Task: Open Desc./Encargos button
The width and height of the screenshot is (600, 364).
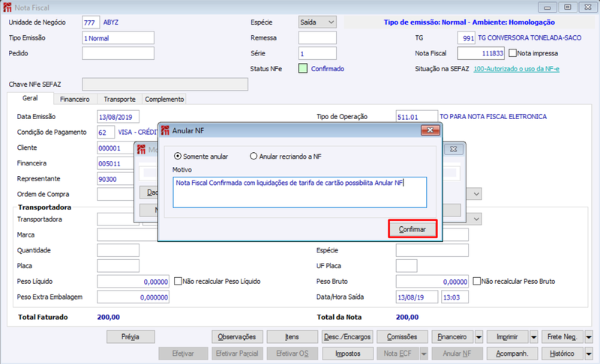Action: pyautogui.click(x=347, y=337)
